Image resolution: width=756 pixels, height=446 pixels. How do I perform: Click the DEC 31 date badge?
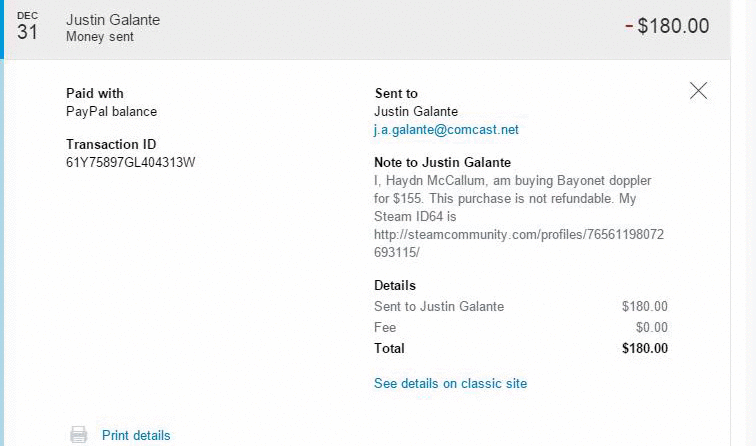pyautogui.click(x=28, y=27)
